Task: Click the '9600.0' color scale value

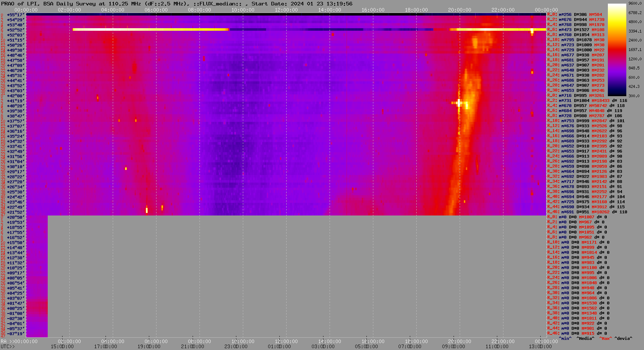Action: click(x=635, y=3)
